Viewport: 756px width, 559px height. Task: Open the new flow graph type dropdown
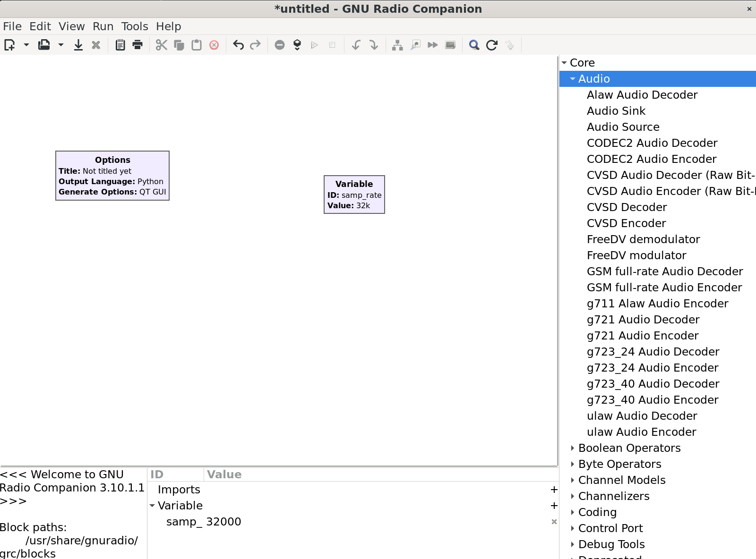tap(26, 45)
